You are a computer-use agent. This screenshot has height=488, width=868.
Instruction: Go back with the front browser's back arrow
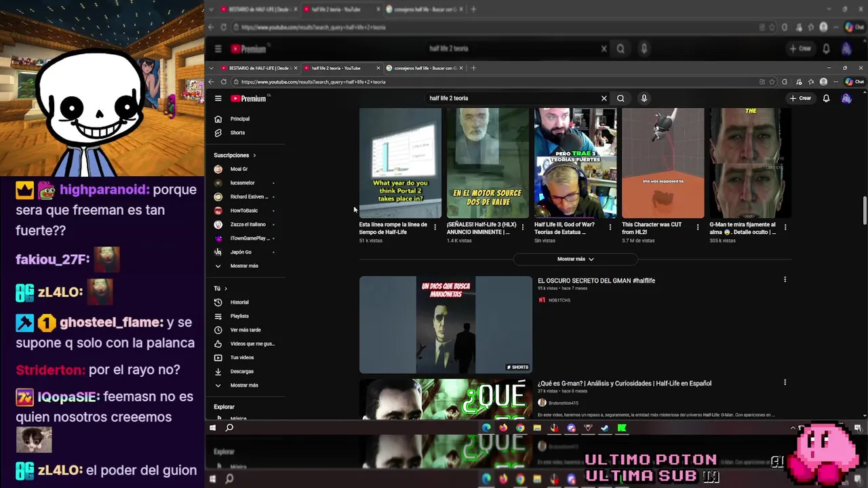tap(211, 82)
